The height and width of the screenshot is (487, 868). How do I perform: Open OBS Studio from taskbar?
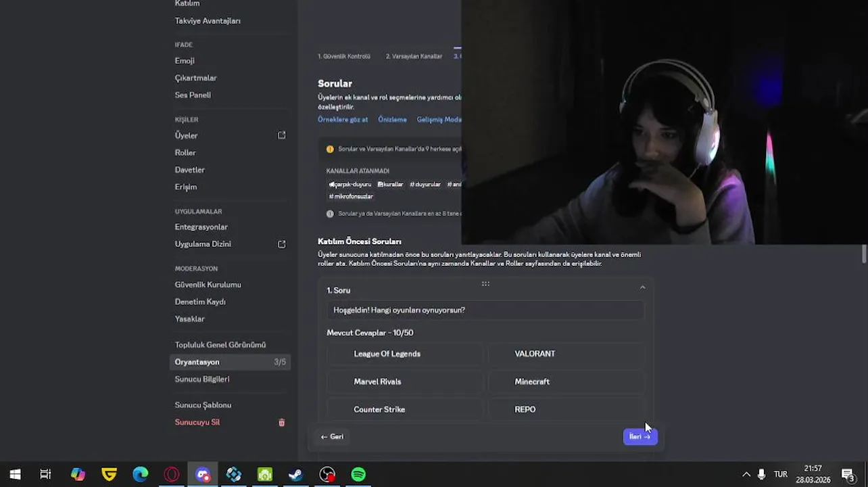coord(327,475)
